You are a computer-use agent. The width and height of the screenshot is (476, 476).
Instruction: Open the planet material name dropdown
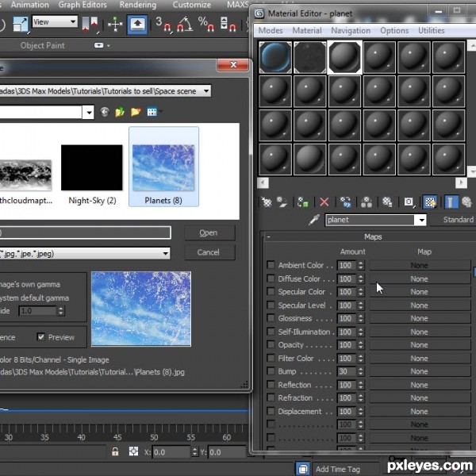click(421, 220)
